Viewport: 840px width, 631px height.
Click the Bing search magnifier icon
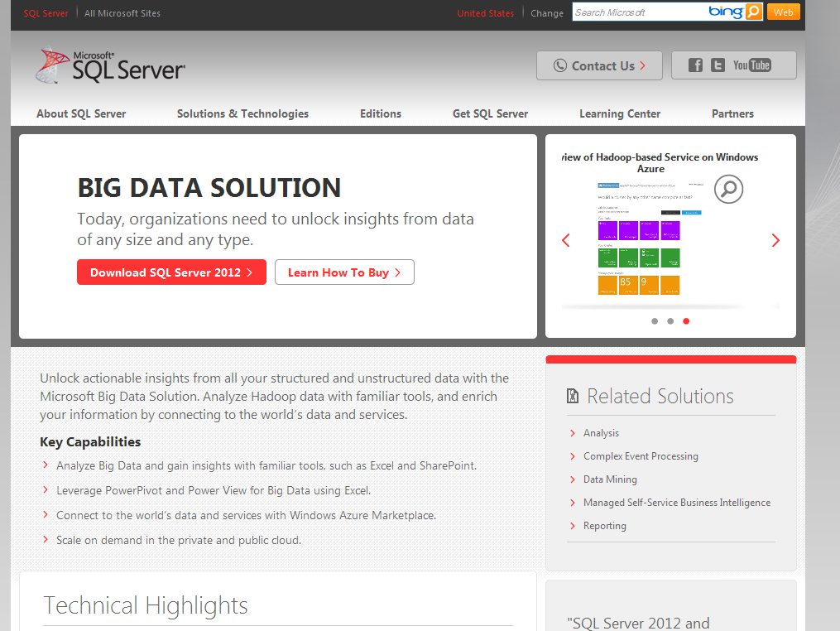pos(754,12)
